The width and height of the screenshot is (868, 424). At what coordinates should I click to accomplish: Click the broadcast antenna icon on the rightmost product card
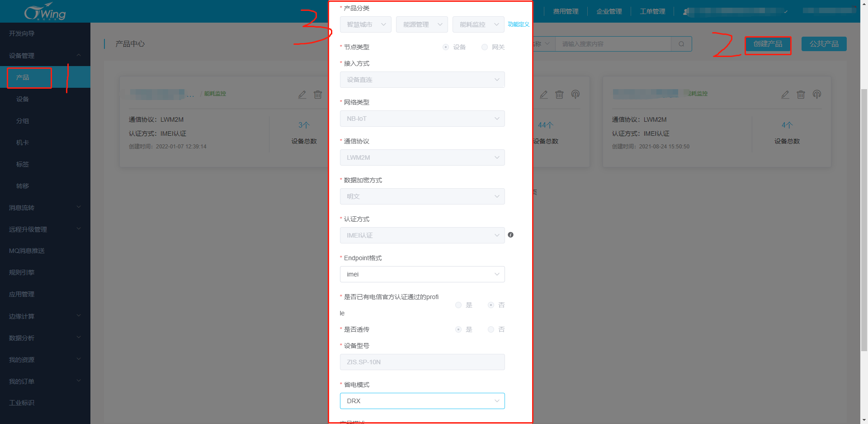tap(816, 95)
